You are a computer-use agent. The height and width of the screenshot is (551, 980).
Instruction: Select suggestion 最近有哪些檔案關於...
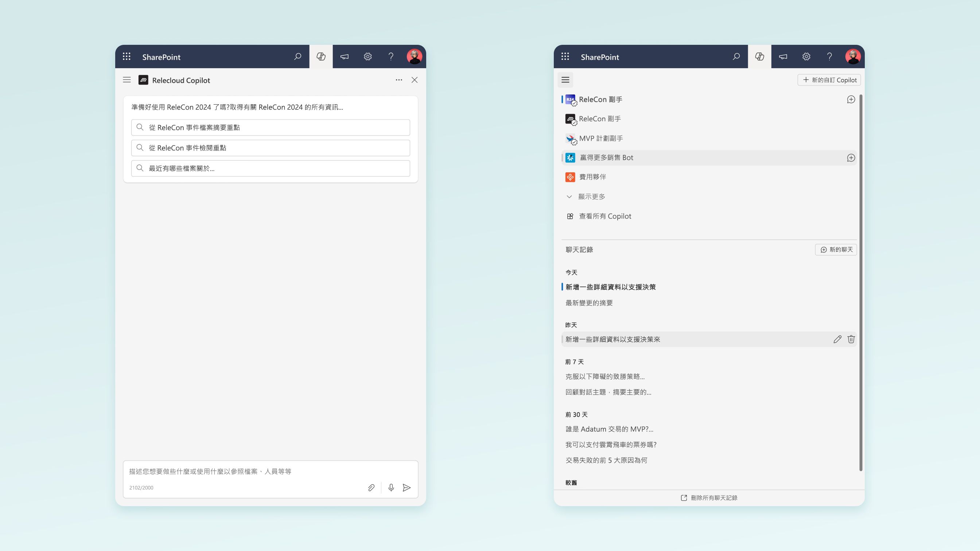click(x=271, y=168)
